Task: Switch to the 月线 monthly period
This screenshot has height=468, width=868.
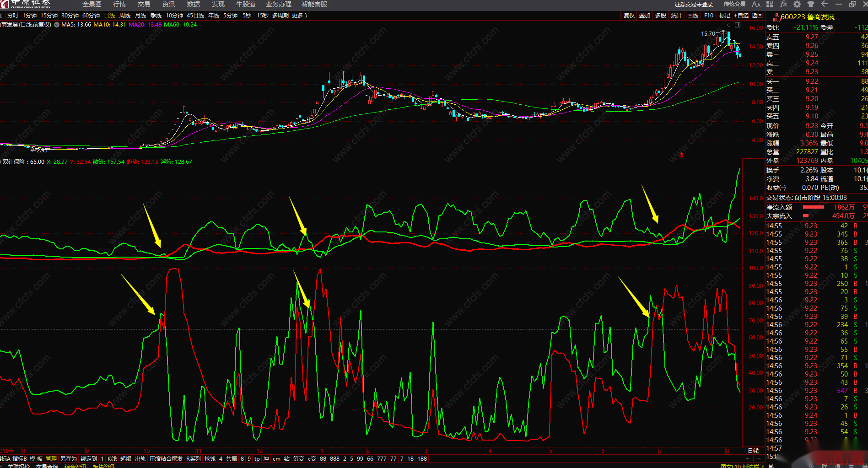Action: tap(140, 16)
